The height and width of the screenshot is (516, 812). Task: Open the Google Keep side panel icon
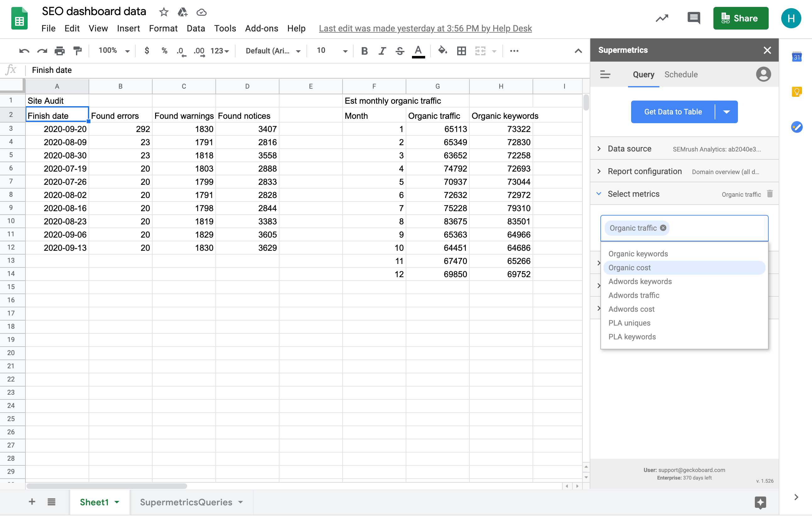[x=797, y=91]
